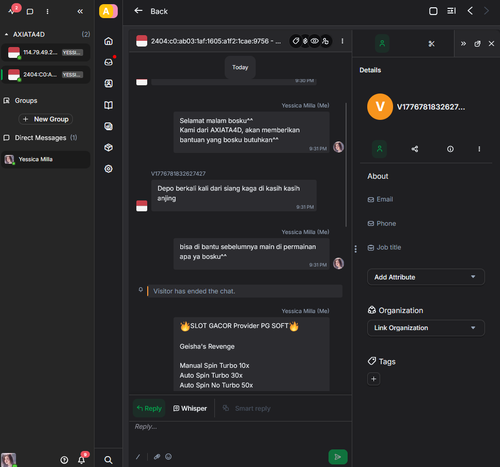The image size is (500, 467).
Task: Open the chat bubble icon in top-left bar
Action: [x=30, y=12]
